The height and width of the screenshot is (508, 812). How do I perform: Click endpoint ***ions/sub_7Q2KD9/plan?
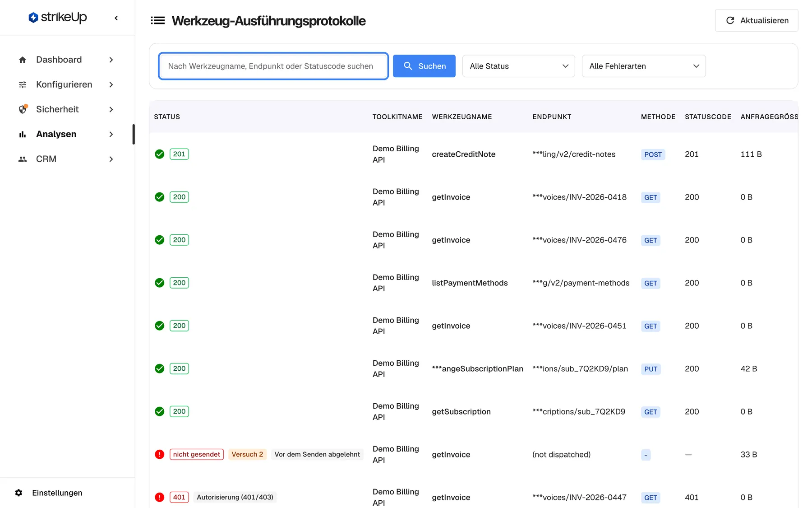580,368
